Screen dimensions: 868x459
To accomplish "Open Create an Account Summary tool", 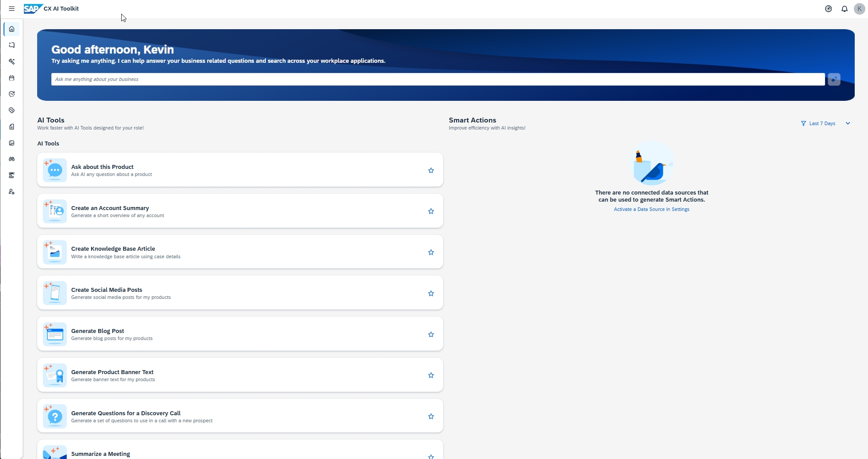I will point(240,211).
